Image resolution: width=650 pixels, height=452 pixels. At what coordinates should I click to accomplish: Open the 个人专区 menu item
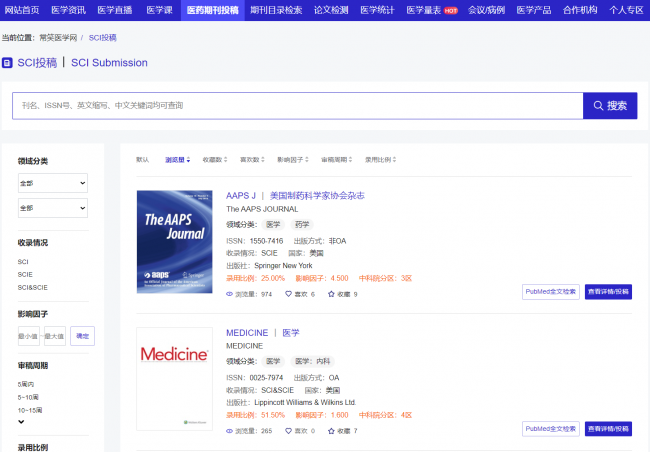626,10
